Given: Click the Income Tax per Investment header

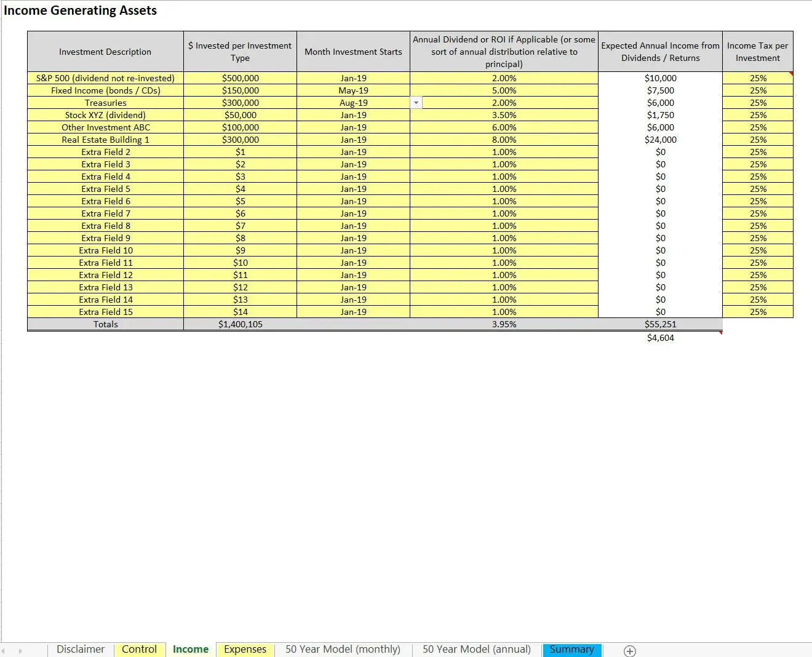Looking at the screenshot, I should pyautogui.click(x=758, y=52).
